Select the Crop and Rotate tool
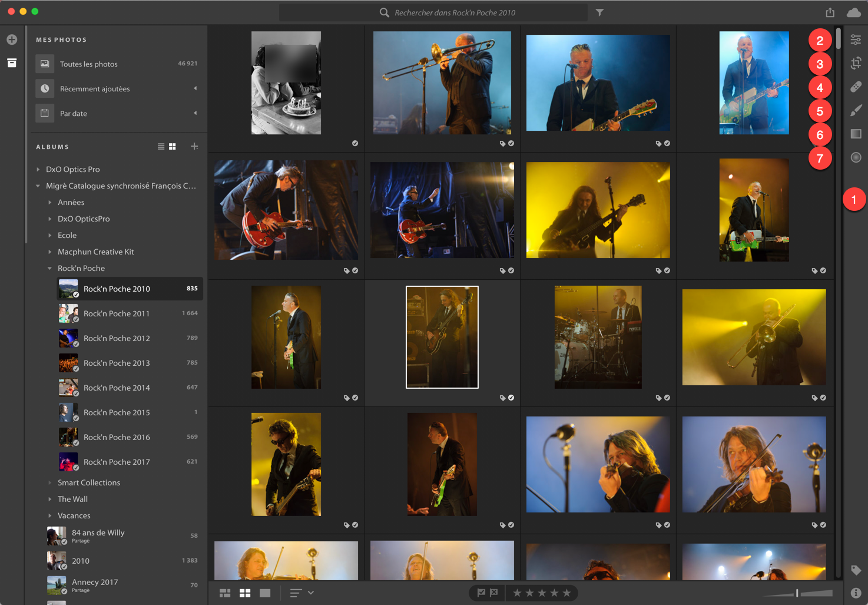This screenshot has width=868, height=605. [856, 63]
